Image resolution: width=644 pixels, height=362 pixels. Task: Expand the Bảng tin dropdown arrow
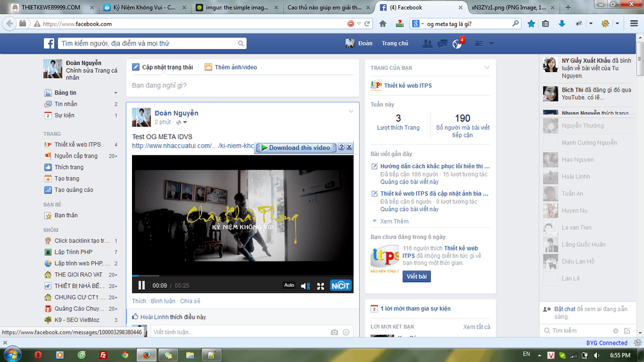115,93
